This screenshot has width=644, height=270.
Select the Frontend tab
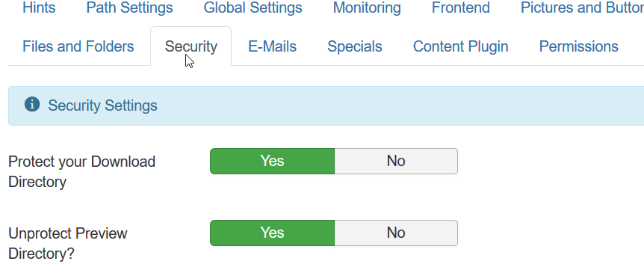(x=461, y=7)
